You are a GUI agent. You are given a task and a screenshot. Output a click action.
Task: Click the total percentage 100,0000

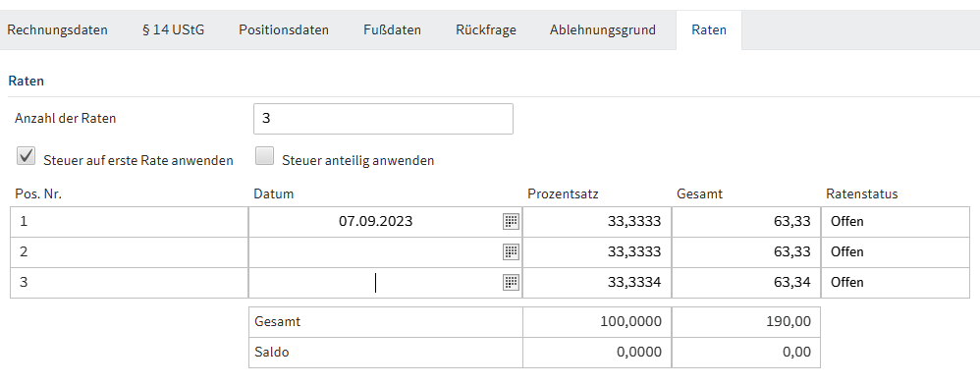coord(597,322)
